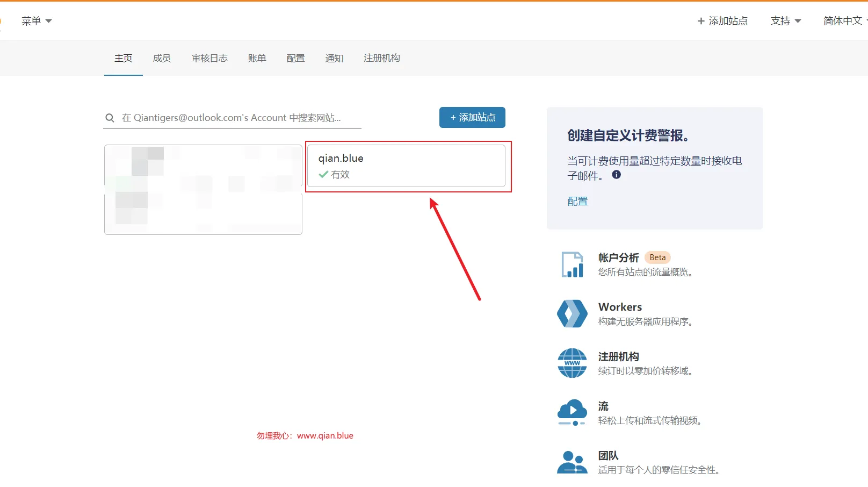Image resolution: width=868 pixels, height=487 pixels.
Task: Click the Workers hexagon icon
Action: click(573, 314)
